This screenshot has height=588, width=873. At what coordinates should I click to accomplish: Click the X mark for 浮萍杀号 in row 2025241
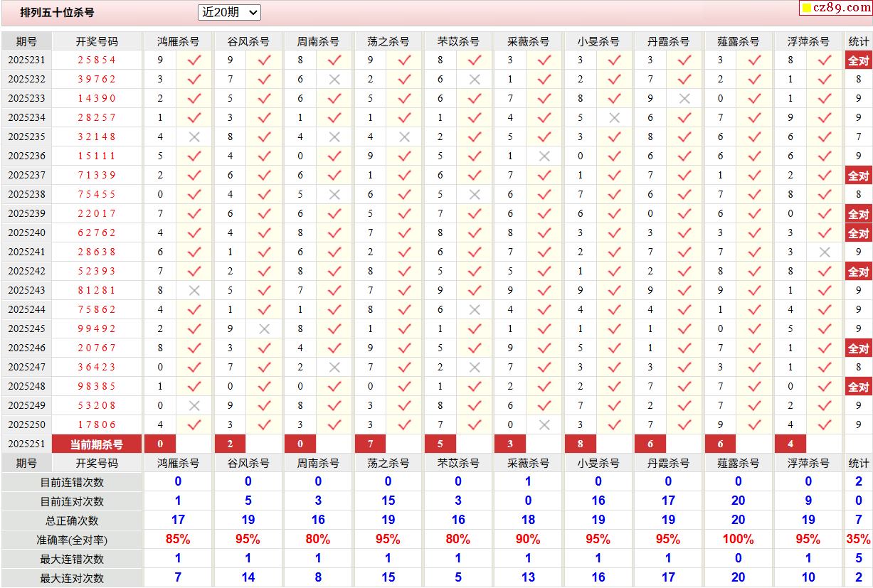coord(825,252)
